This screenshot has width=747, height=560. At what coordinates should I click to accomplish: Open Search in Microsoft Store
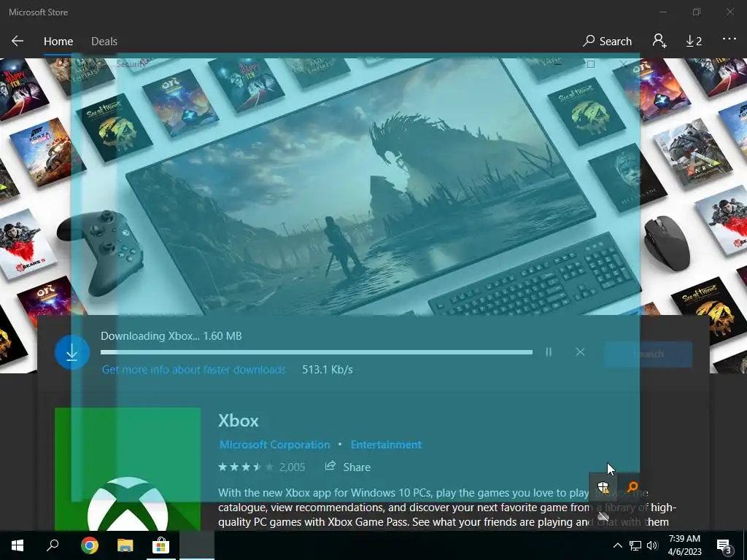608,42
